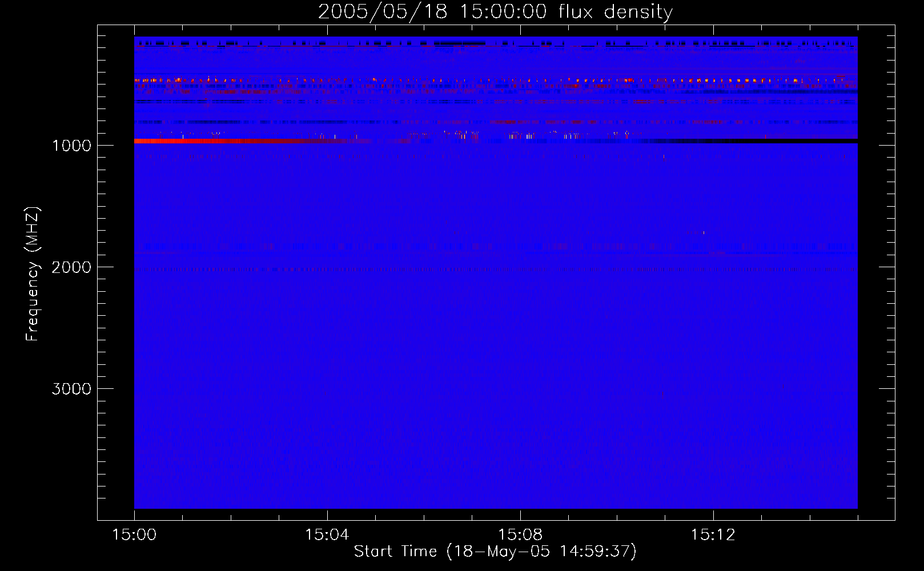Viewport: 924px width, 571px height.
Task: Click the 3000 frequency tick label
Action: point(71,389)
